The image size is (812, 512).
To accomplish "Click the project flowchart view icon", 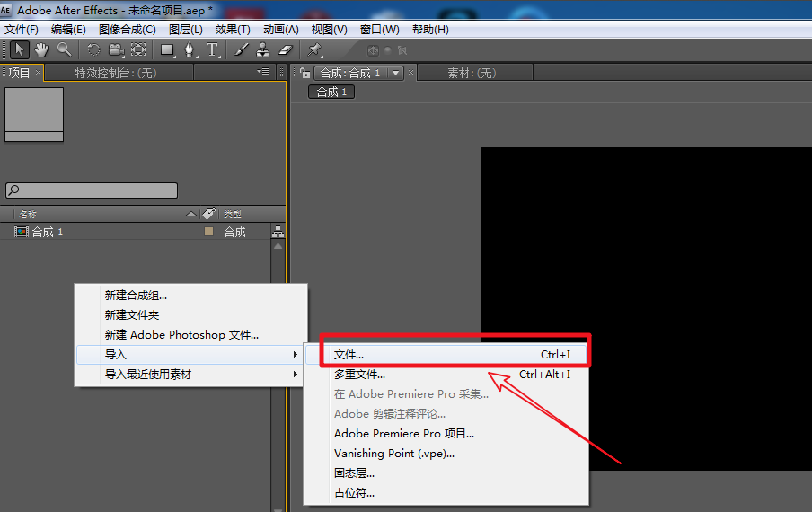I will tap(278, 232).
